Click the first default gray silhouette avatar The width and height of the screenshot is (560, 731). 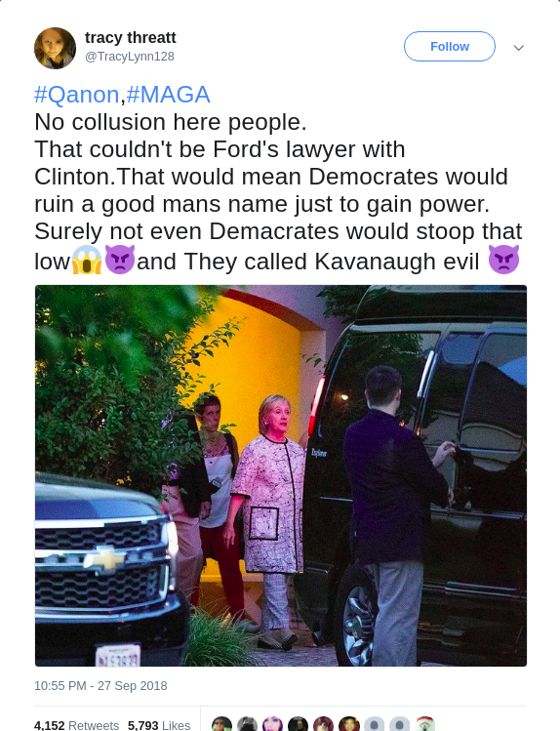coord(374,725)
